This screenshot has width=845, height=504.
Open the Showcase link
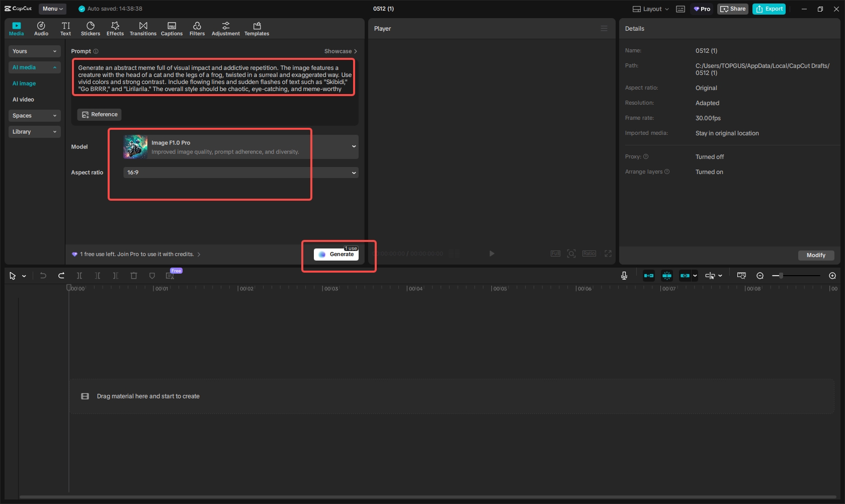(341, 51)
